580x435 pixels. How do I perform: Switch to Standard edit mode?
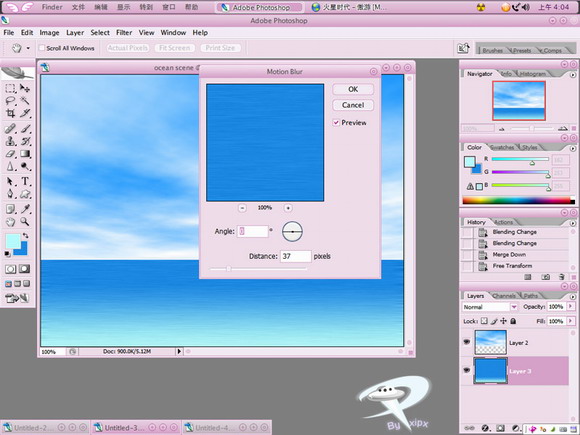click(10, 269)
